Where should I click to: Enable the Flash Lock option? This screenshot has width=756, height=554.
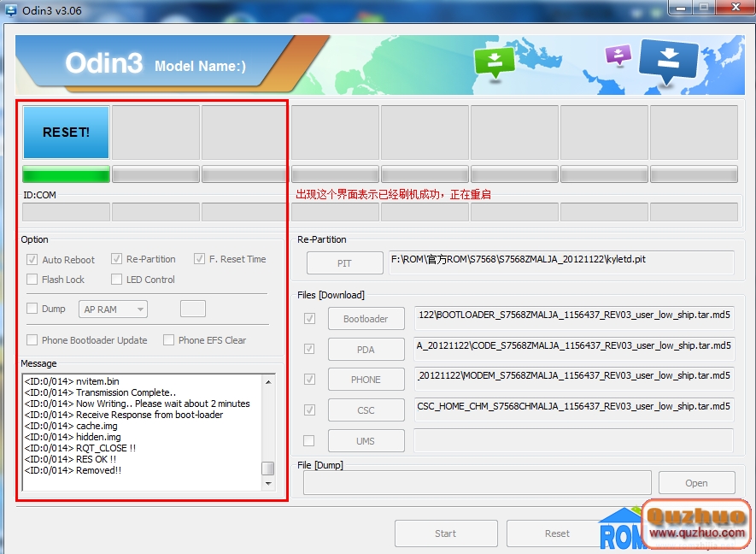(32, 279)
